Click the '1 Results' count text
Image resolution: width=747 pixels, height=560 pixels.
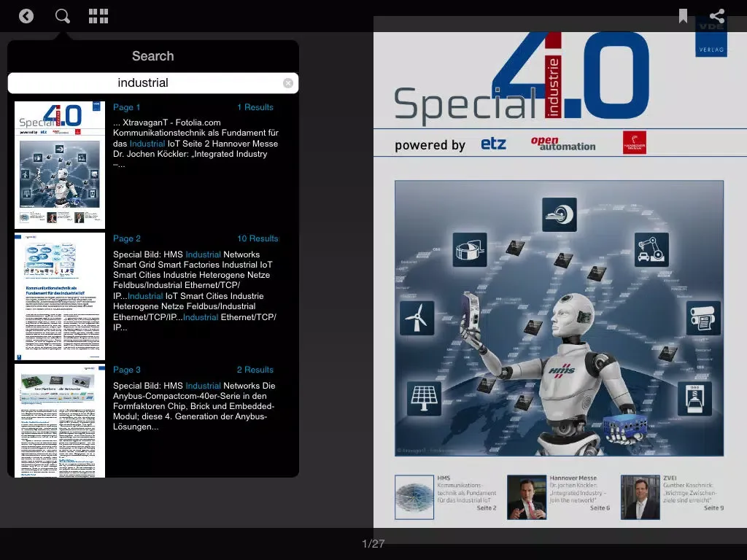(255, 107)
